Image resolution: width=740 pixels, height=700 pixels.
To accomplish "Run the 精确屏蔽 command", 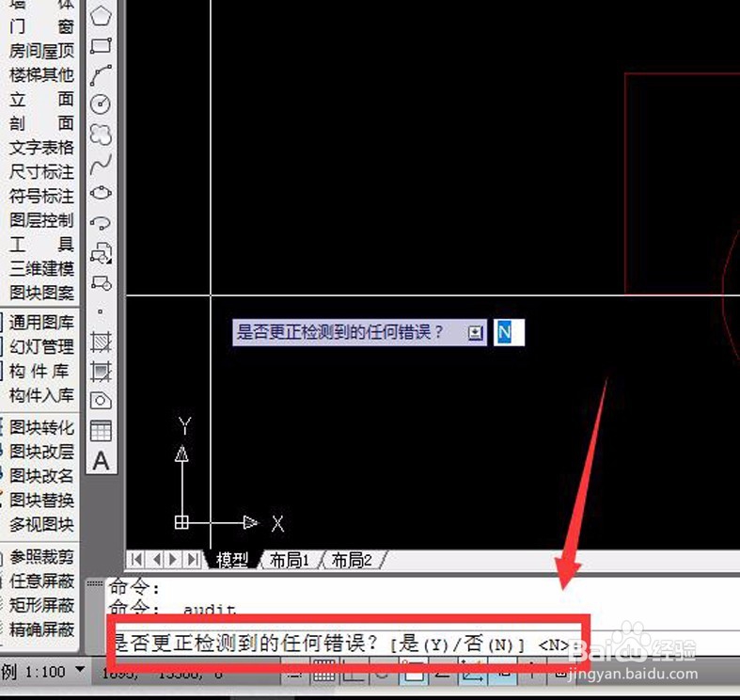I will pyautogui.click(x=41, y=629).
